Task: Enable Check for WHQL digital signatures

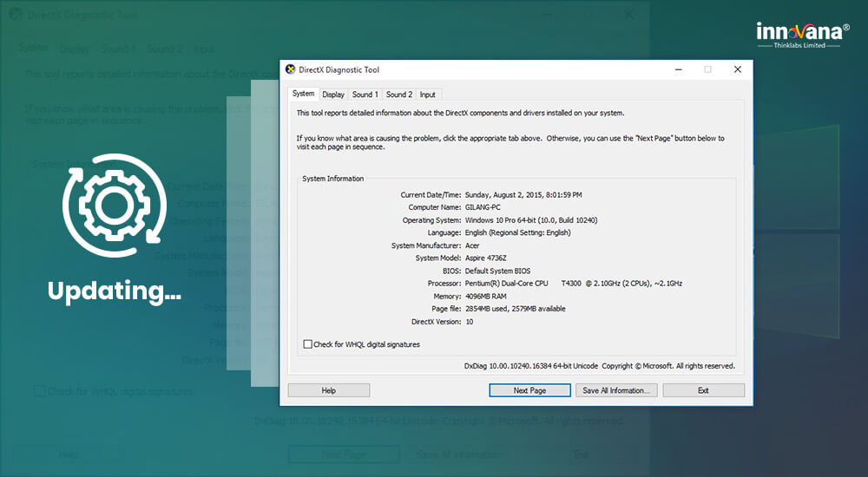Action: coord(308,344)
